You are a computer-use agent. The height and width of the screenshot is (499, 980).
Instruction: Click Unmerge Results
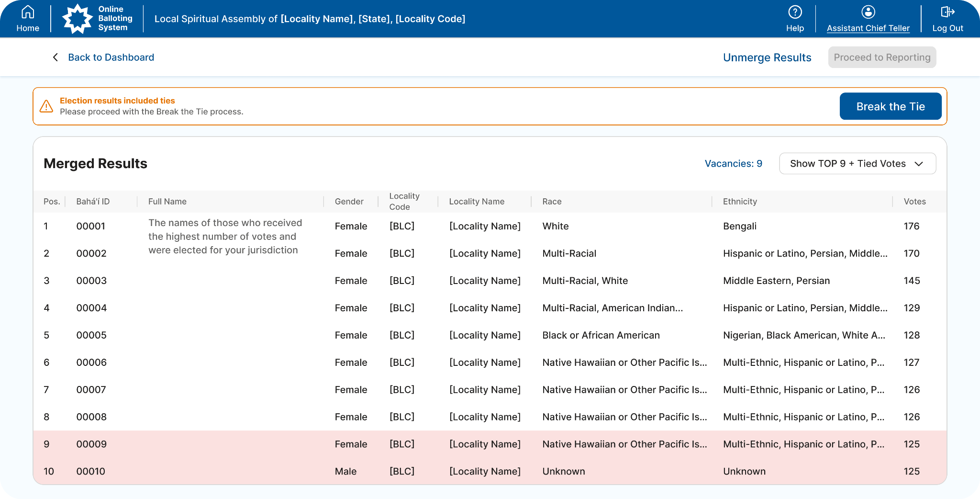[767, 57]
